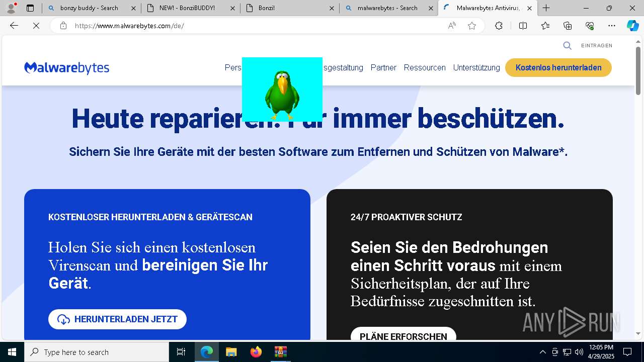
Task: Open the Extensions puzzle icon
Action: (499, 26)
